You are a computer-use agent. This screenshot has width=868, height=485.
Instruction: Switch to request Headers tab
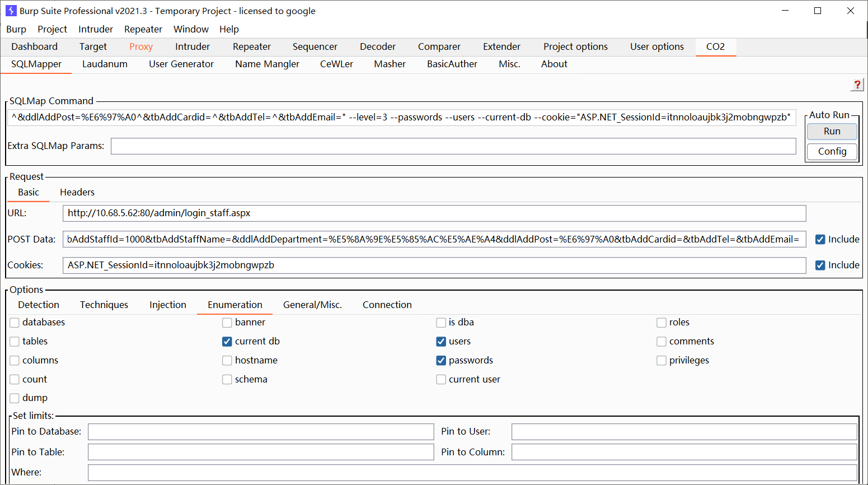click(x=77, y=192)
